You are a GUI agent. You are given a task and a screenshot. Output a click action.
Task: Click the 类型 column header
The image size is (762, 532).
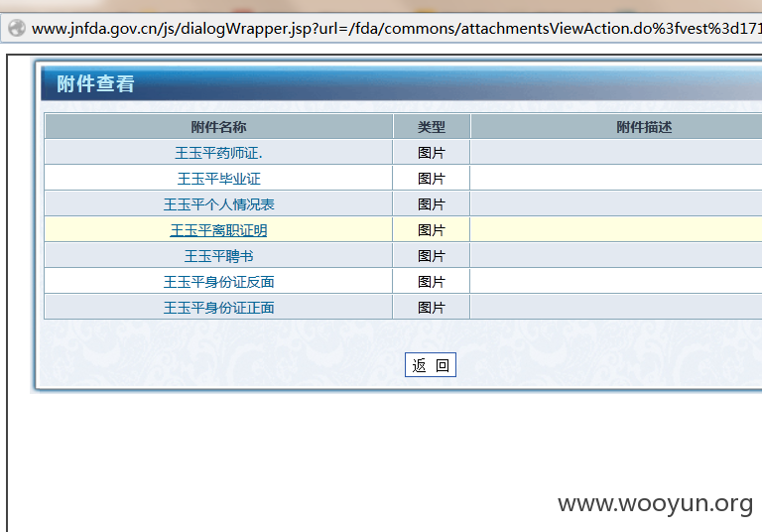click(x=432, y=127)
